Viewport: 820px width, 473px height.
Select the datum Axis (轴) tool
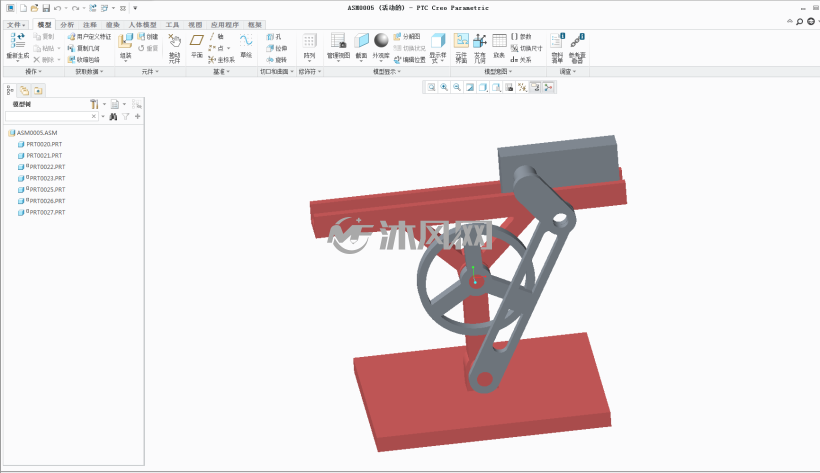[x=217, y=37]
